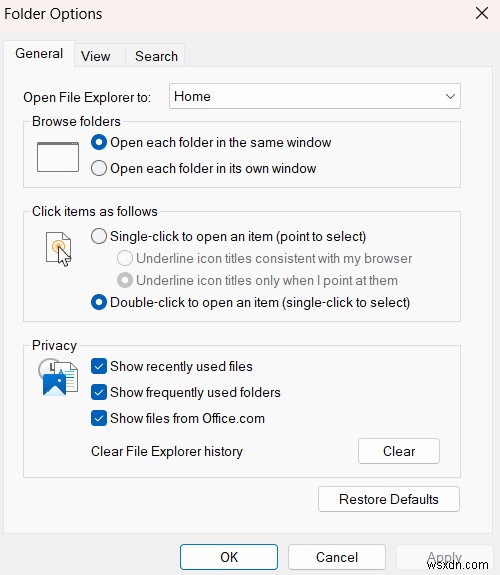The width and height of the screenshot is (500, 575).
Task: Confirm with the OK button
Action: (229, 557)
